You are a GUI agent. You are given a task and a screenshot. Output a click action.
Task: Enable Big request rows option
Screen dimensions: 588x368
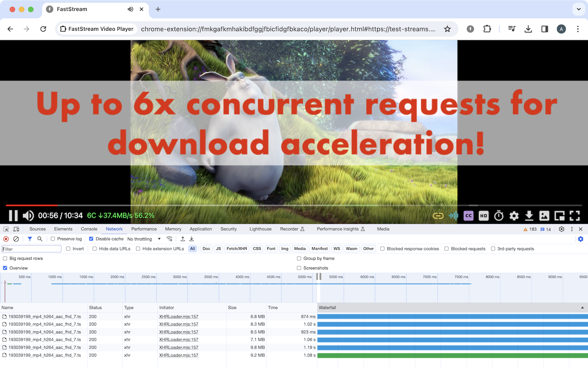(x=5, y=259)
